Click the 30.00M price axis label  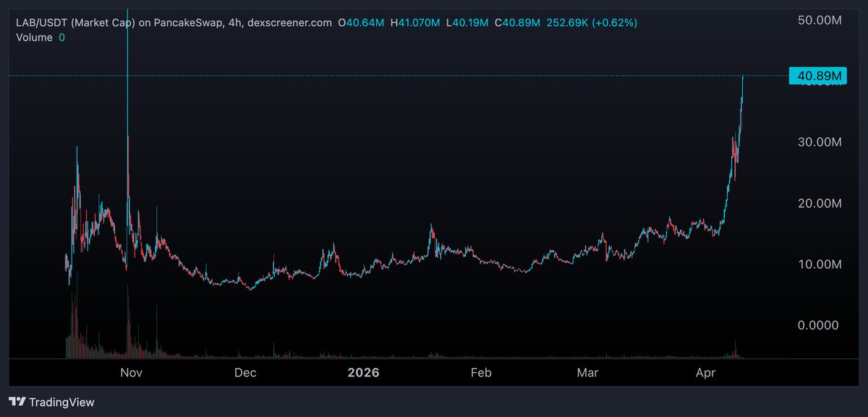coord(819,142)
